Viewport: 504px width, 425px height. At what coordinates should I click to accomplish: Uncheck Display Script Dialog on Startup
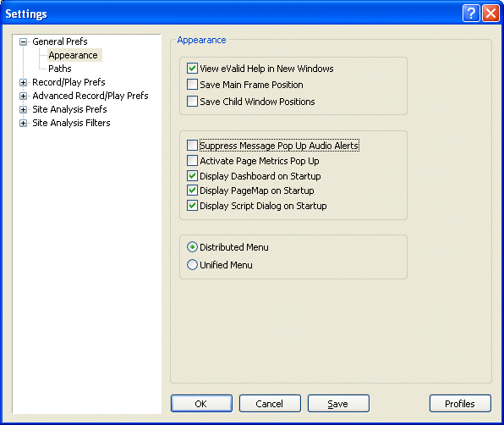[x=192, y=205]
